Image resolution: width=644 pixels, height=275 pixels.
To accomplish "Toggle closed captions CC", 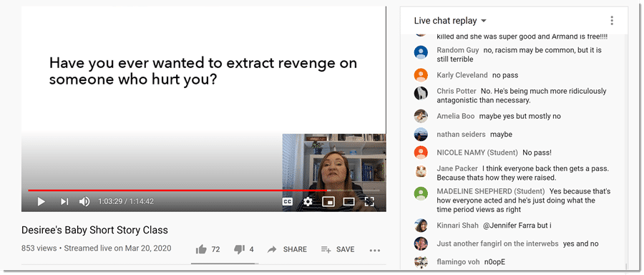I will tap(288, 202).
